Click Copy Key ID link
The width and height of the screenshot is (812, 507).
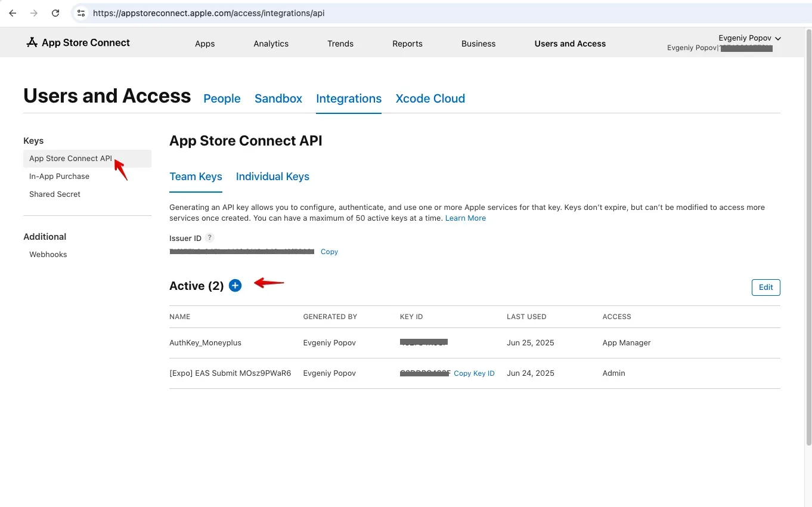coord(474,373)
